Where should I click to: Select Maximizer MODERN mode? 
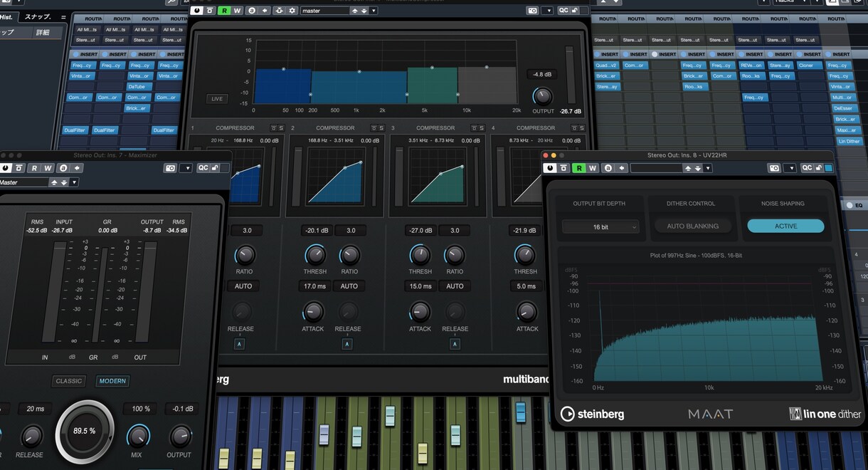(112, 381)
